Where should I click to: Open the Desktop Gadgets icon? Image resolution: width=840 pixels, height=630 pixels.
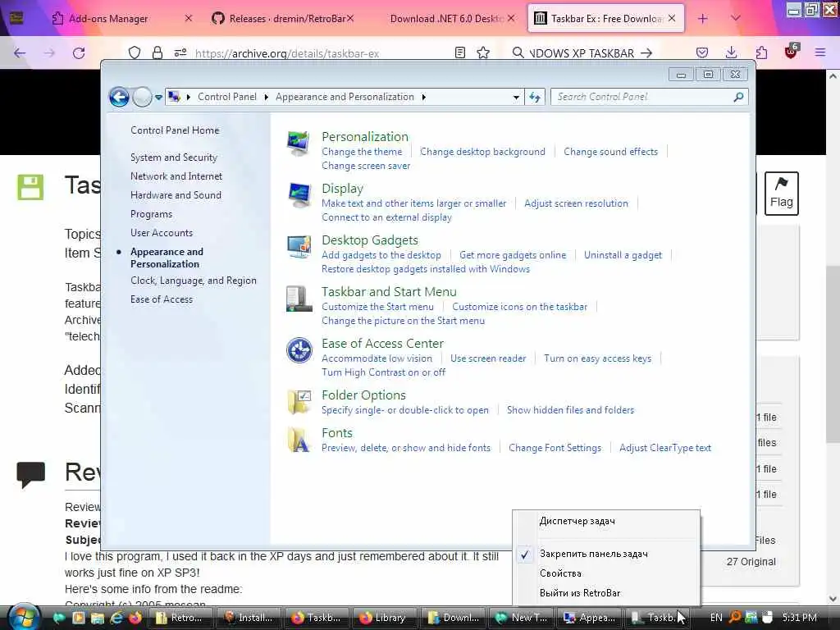pyautogui.click(x=299, y=246)
